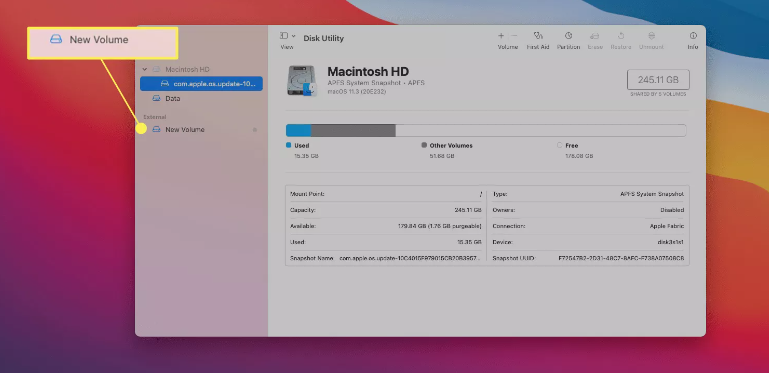Click the Mount Point label in table
The image size is (769, 373).
point(307,194)
